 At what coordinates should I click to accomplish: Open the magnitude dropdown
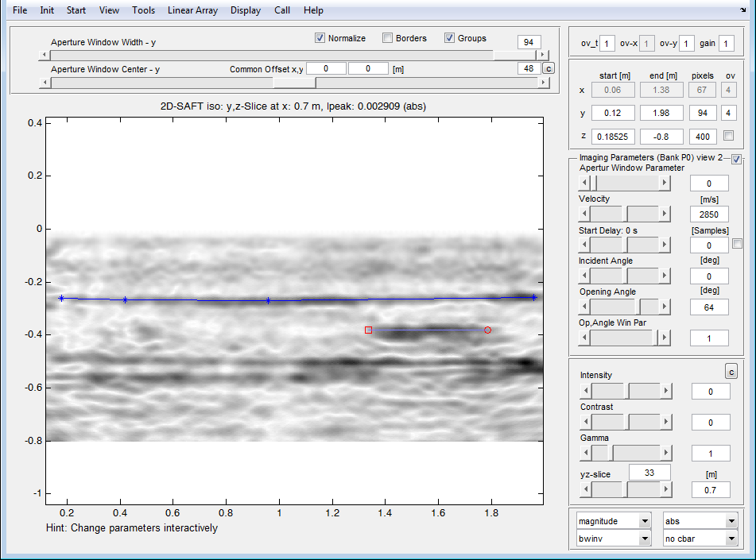[x=614, y=521]
